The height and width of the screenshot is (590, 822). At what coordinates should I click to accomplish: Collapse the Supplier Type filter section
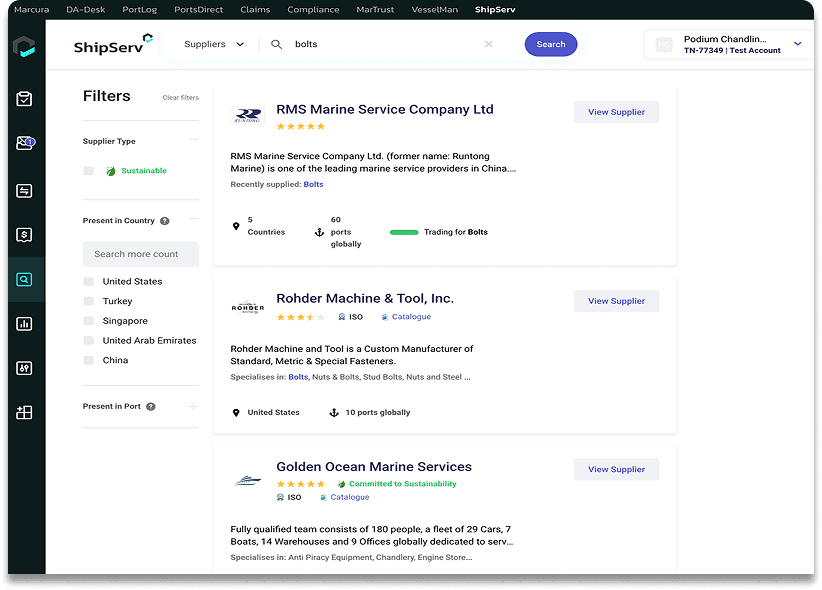pyautogui.click(x=193, y=140)
